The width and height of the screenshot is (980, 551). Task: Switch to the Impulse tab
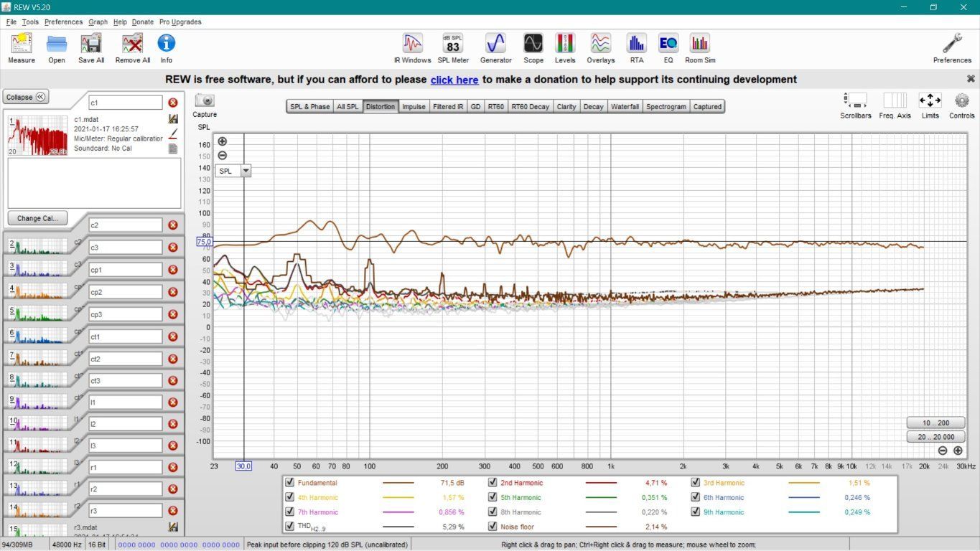tap(414, 106)
